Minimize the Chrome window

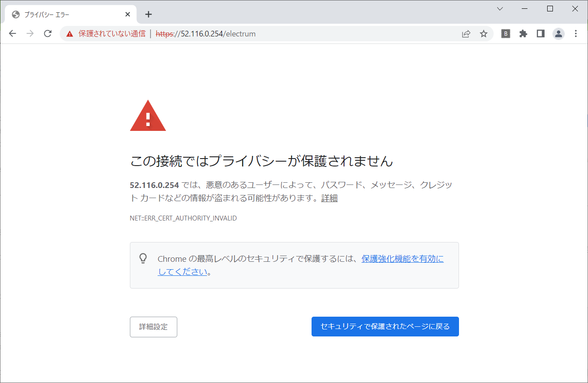524,9
